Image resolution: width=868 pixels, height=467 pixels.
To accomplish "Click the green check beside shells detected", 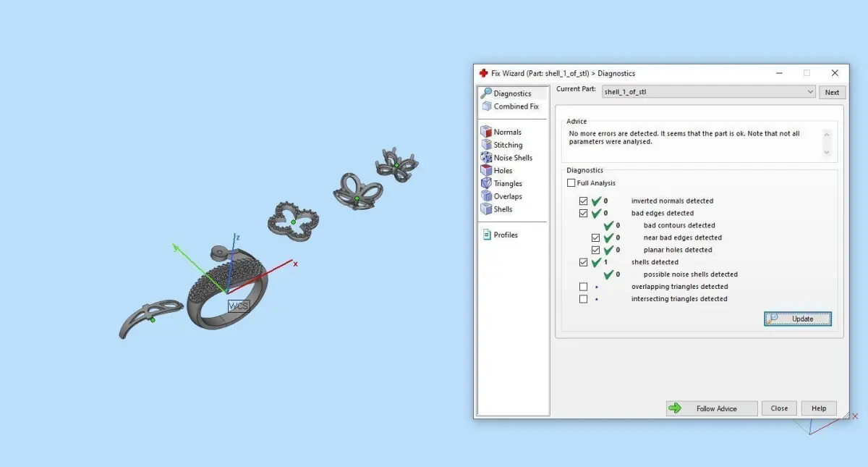I will coord(596,262).
